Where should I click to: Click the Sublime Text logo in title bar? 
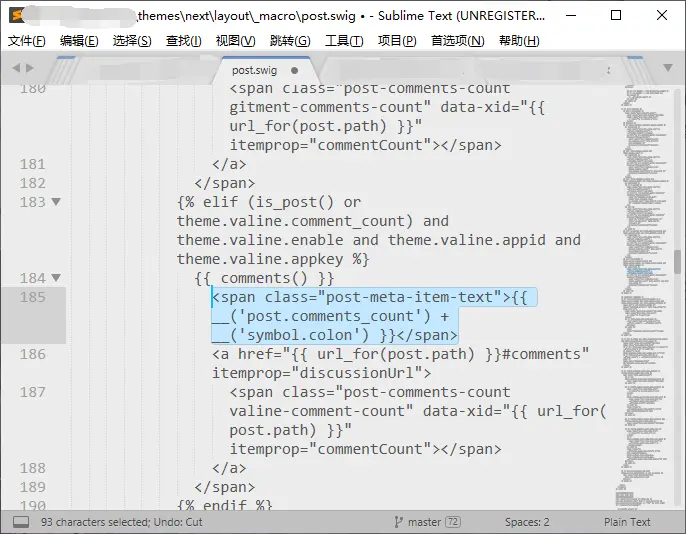(x=16, y=15)
